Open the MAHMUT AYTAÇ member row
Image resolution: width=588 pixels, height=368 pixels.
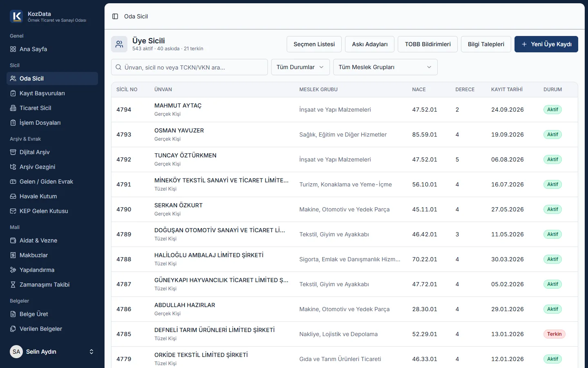pos(345,110)
